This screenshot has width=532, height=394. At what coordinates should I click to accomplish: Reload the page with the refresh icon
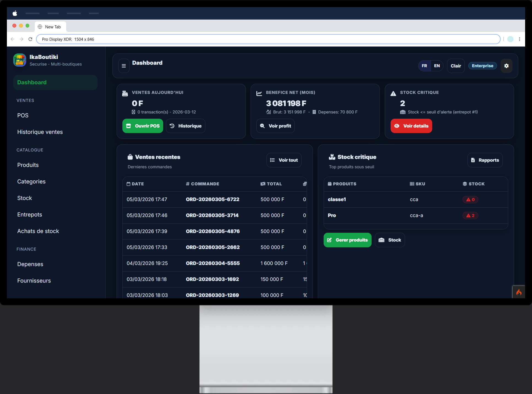coord(30,39)
